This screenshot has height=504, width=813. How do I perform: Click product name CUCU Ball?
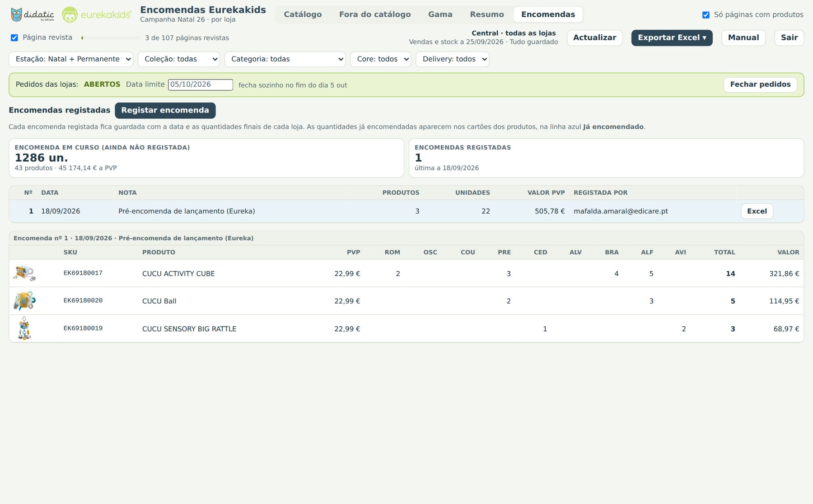pos(159,301)
